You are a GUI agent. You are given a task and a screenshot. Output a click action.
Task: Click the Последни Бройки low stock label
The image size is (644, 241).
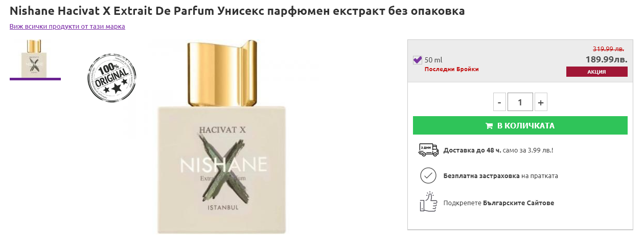pos(452,69)
